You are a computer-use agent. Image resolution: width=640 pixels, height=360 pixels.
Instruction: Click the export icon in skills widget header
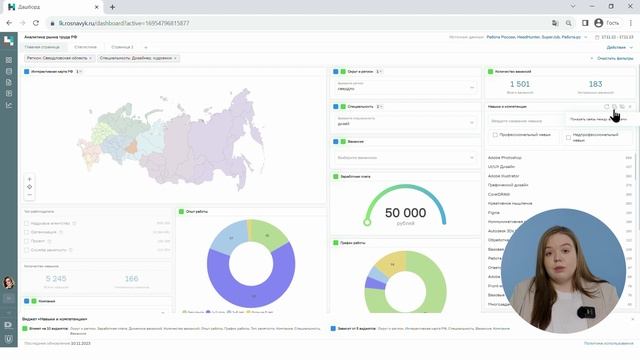(622, 107)
